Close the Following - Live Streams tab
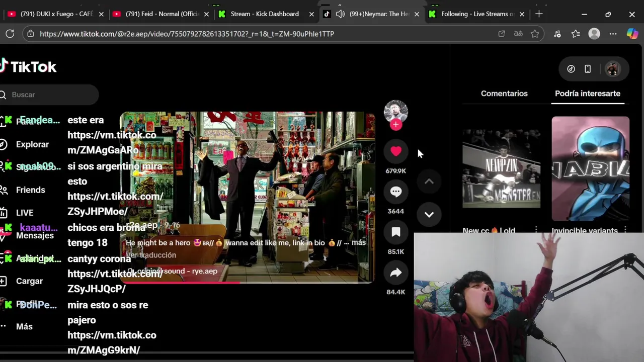The width and height of the screenshot is (644, 362). [x=522, y=14]
